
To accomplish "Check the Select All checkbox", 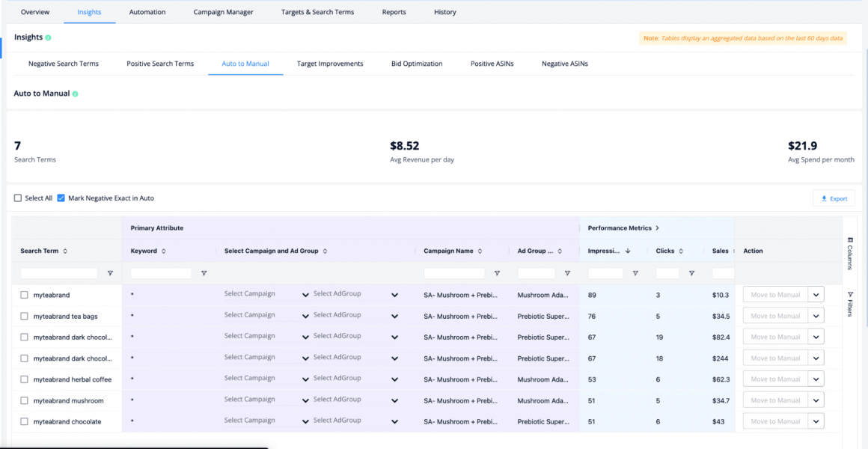I will (x=18, y=198).
